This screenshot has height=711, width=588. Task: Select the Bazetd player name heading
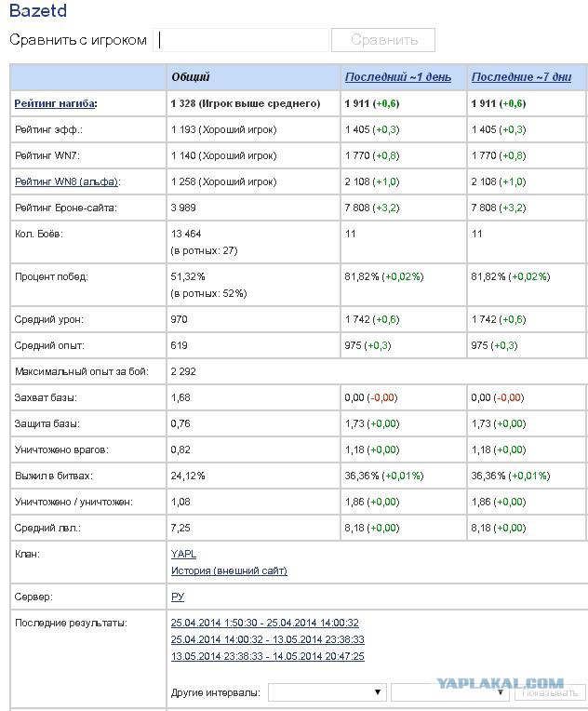pos(38,11)
